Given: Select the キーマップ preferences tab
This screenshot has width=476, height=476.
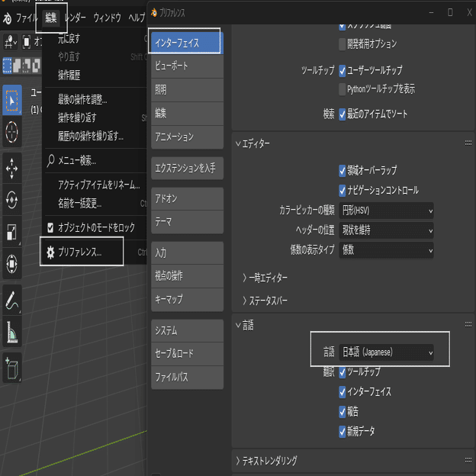Looking at the screenshot, I should click(x=188, y=300).
